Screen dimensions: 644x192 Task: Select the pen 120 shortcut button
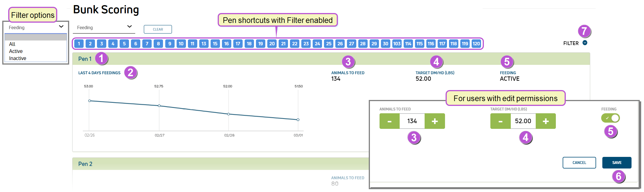[476, 44]
